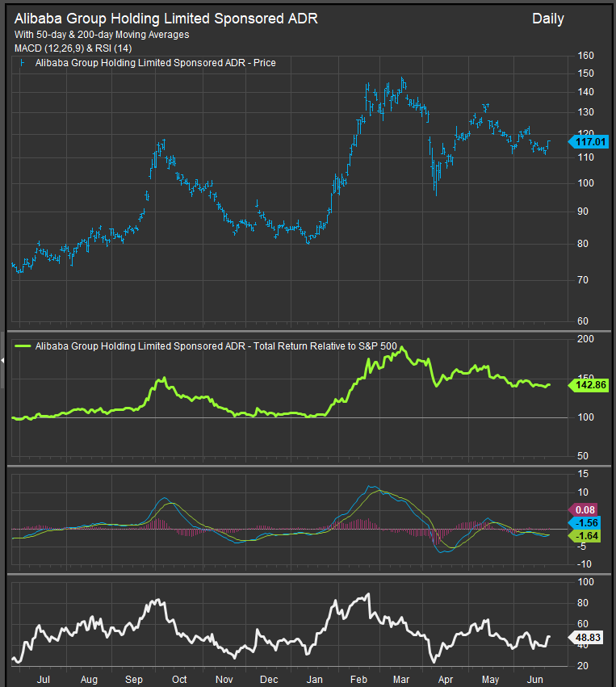The width and height of the screenshot is (616, 687).
Task: Click the relative return value tag 142.86
Action: tap(589, 385)
